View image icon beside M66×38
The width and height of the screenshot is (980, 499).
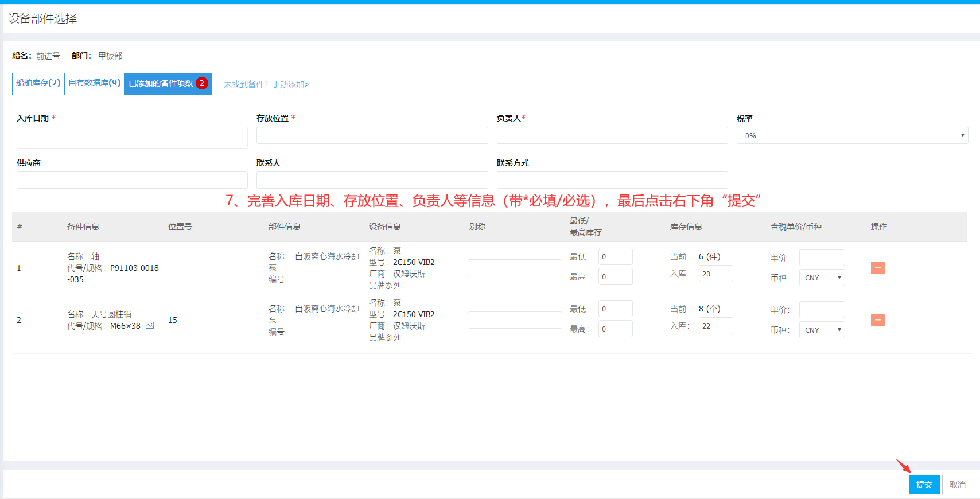150,326
